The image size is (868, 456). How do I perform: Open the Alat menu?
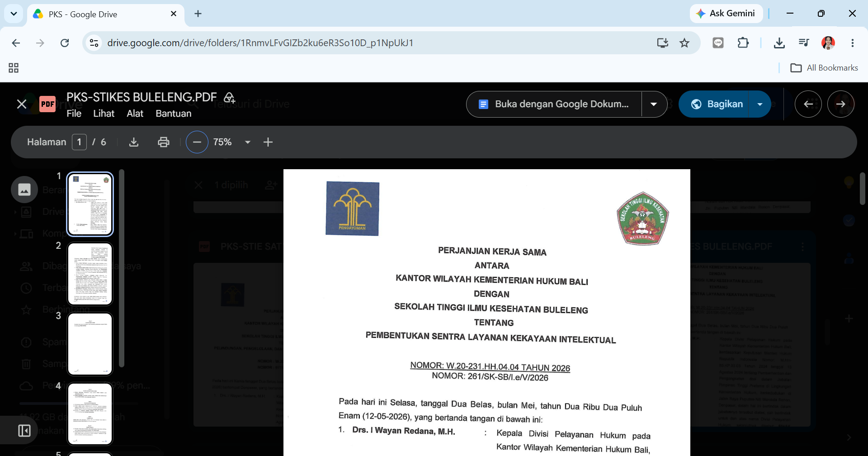135,114
